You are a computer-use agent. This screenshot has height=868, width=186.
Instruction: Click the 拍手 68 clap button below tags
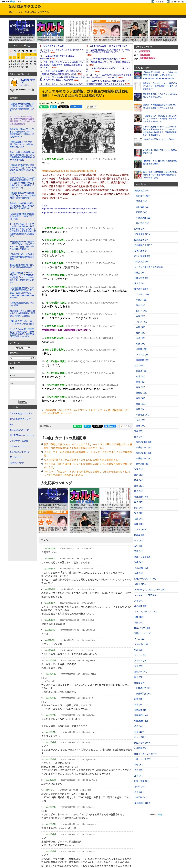[125, 426]
